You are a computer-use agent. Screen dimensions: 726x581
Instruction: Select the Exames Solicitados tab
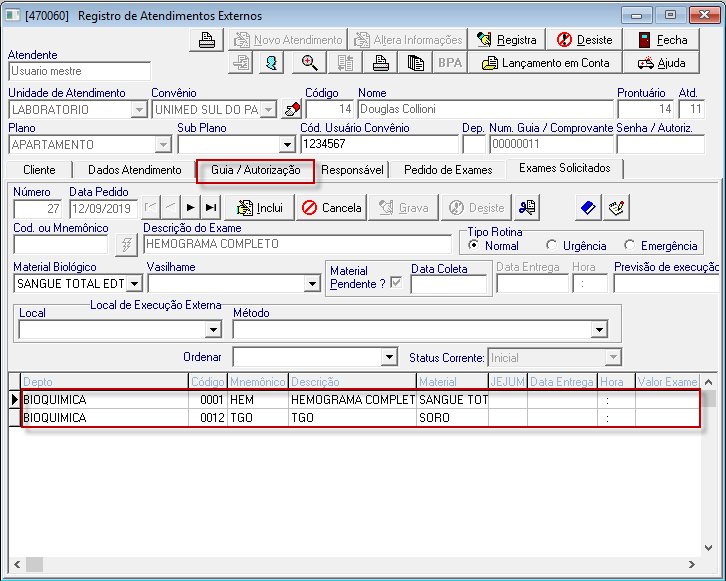[564, 168]
